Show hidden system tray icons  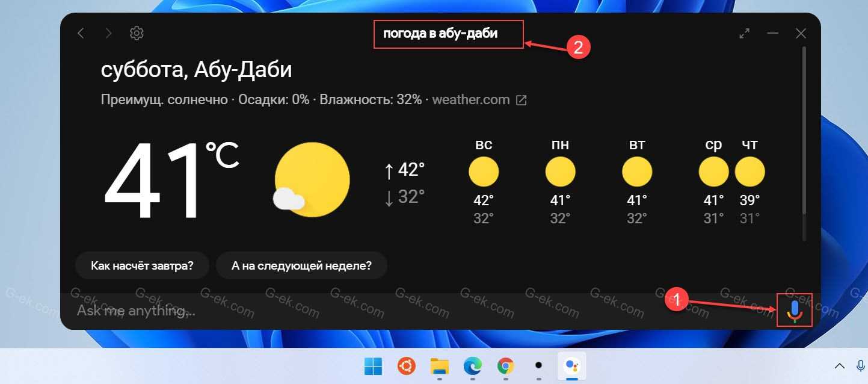coord(840,365)
